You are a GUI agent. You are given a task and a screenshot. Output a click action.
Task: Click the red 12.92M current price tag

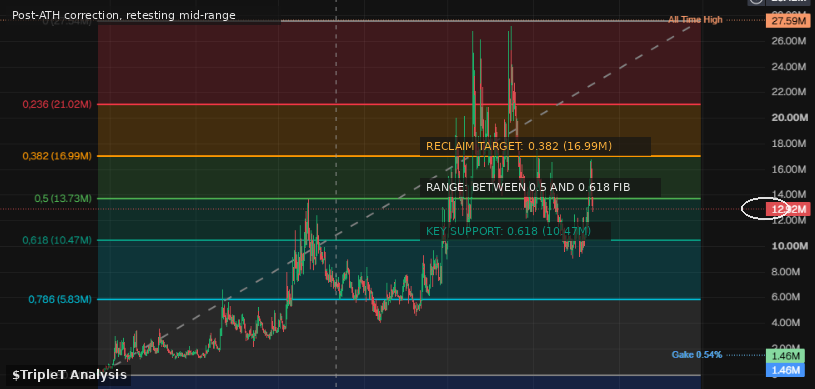[787, 210]
